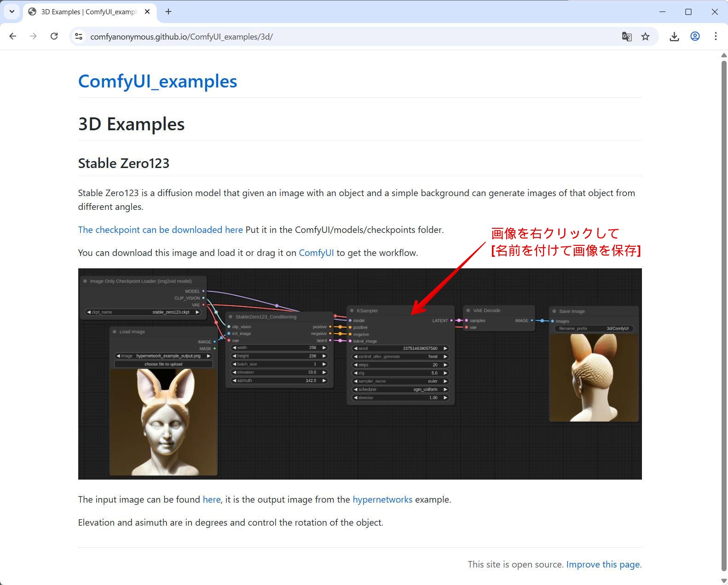Click the address bar URL
This screenshot has height=585, width=728.
pos(181,37)
